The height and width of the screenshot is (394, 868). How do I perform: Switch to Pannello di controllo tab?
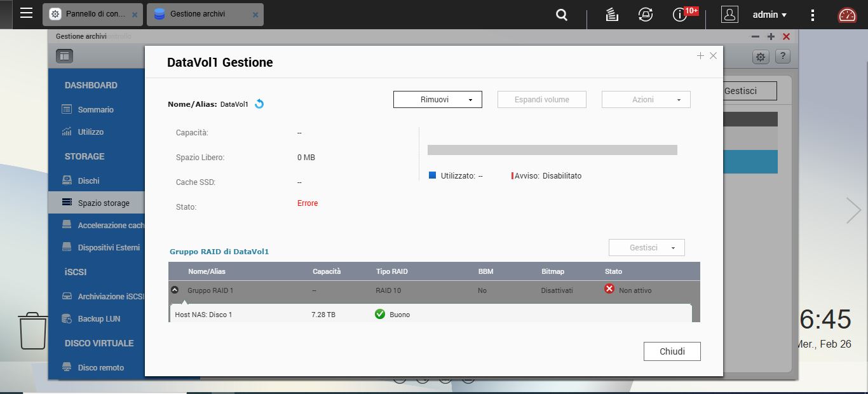[93, 14]
